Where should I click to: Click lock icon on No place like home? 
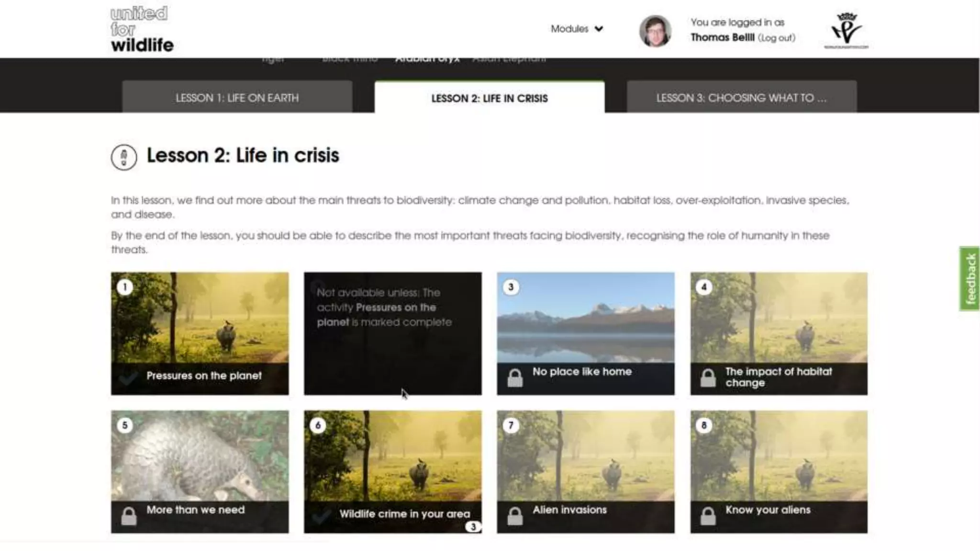[x=515, y=378]
